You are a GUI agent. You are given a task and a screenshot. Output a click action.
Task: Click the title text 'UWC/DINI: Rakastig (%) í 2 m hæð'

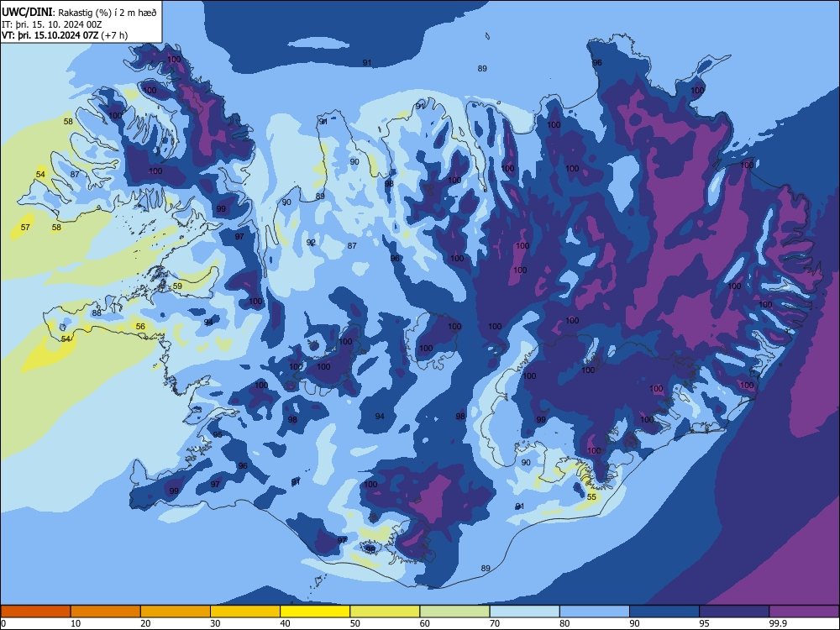pos(79,13)
